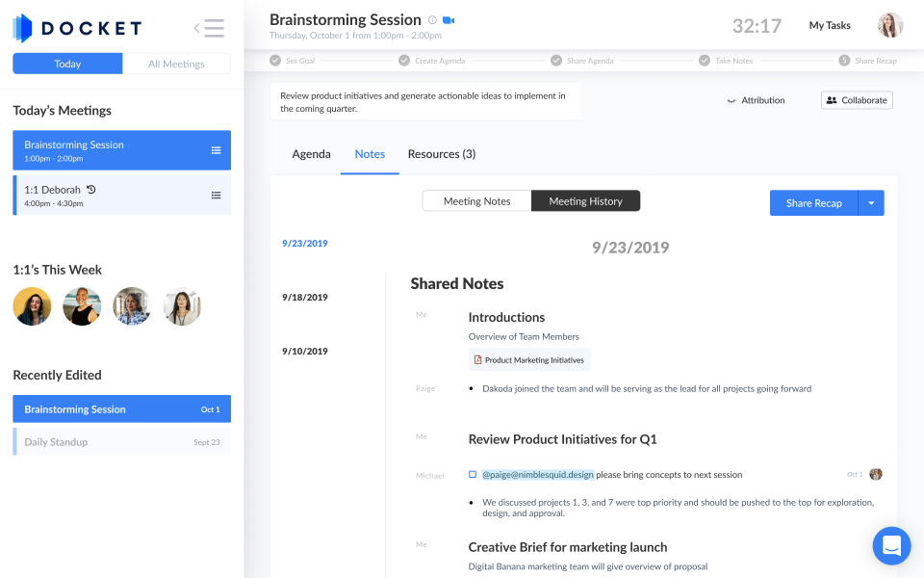Expand the Attribution dropdown

tap(756, 99)
